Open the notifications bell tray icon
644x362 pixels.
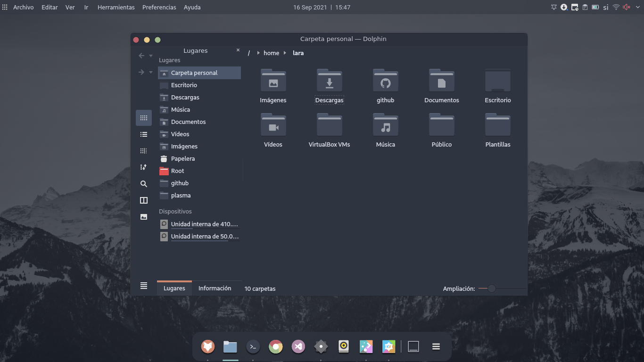pyautogui.click(x=554, y=7)
